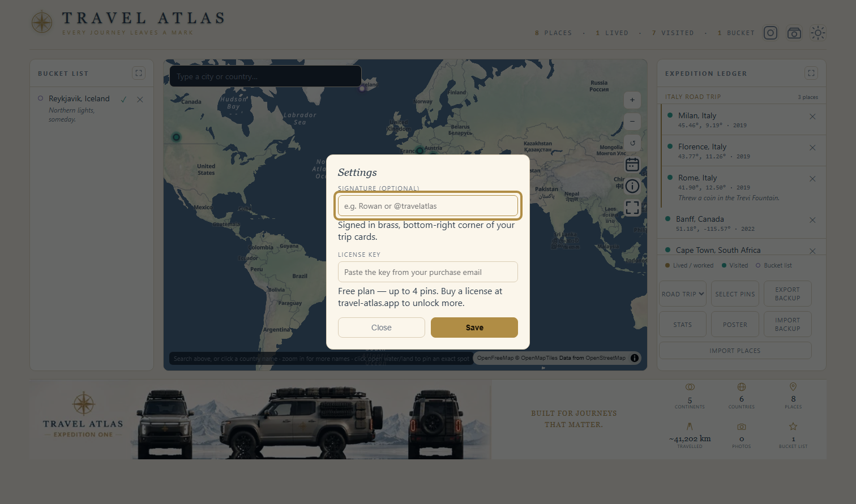The width and height of the screenshot is (856, 504).
Task: Reset the map rotation
Action: (x=632, y=143)
